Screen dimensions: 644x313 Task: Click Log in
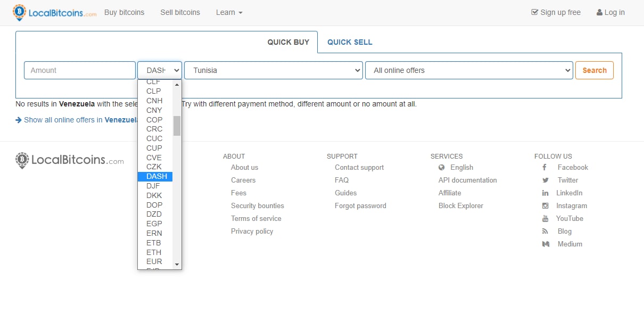[610, 12]
